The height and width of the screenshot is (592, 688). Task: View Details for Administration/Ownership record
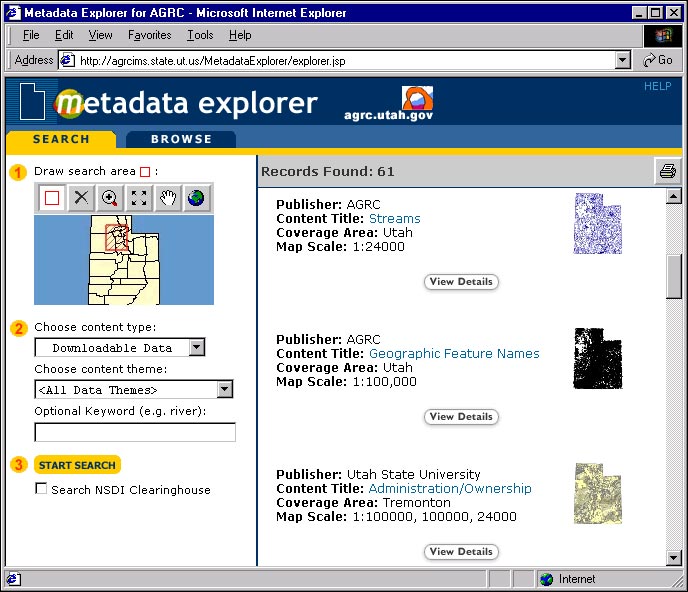pyautogui.click(x=461, y=552)
